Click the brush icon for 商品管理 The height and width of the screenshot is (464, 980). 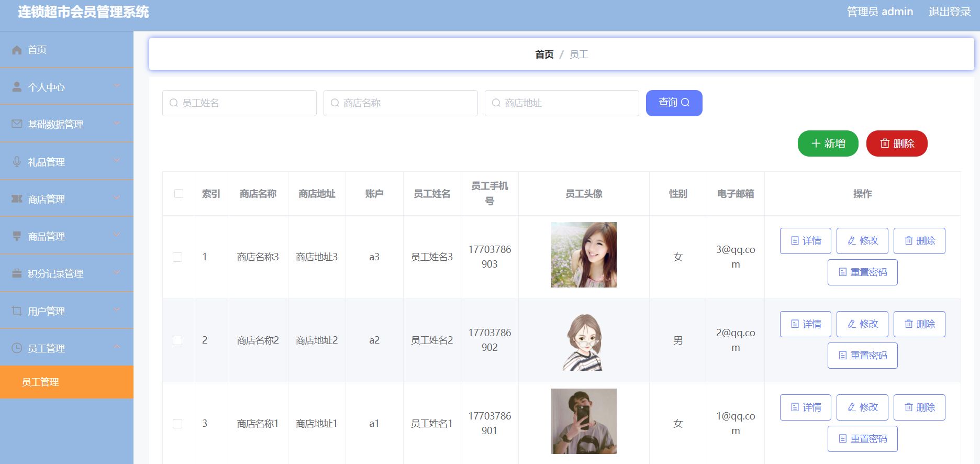[17, 236]
